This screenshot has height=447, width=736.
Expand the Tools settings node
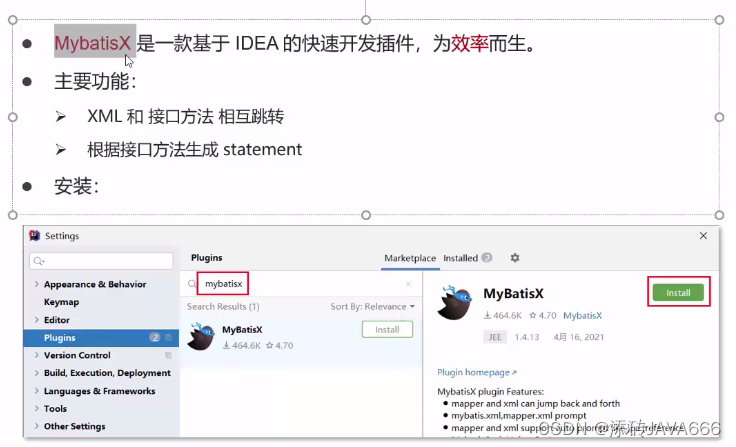tap(36, 408)
